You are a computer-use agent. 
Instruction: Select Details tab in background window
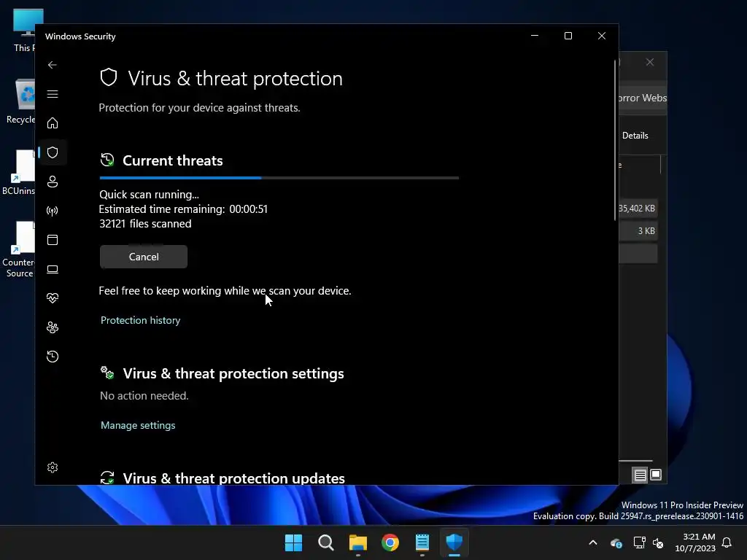[x=635, y=136]
